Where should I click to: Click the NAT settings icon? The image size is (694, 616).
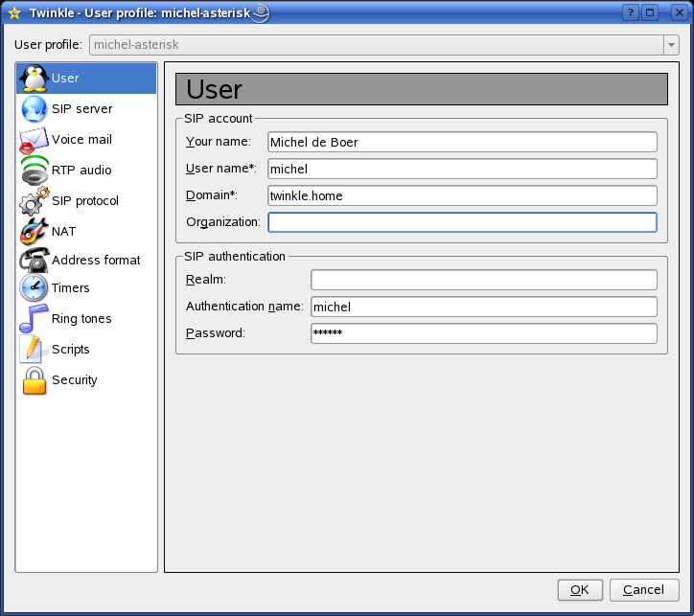[35, 232]
